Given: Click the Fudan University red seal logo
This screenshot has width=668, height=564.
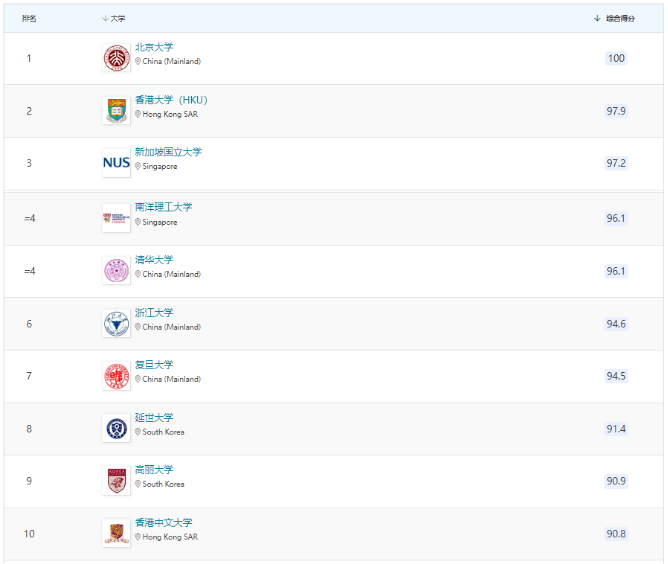Looking at the screenshot, I should (x=116, y=376).
